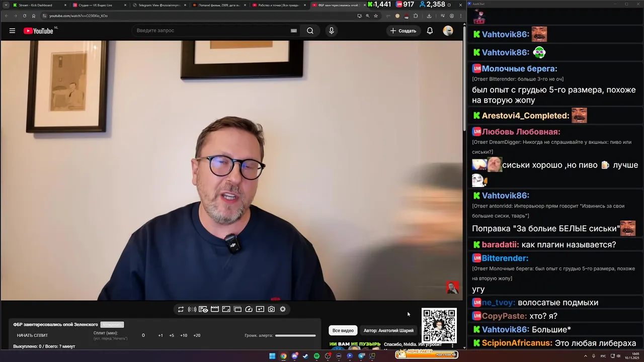Click the audio boost waves icon in video toolbar
Screen dimensions: 644x362
(192, 309)
